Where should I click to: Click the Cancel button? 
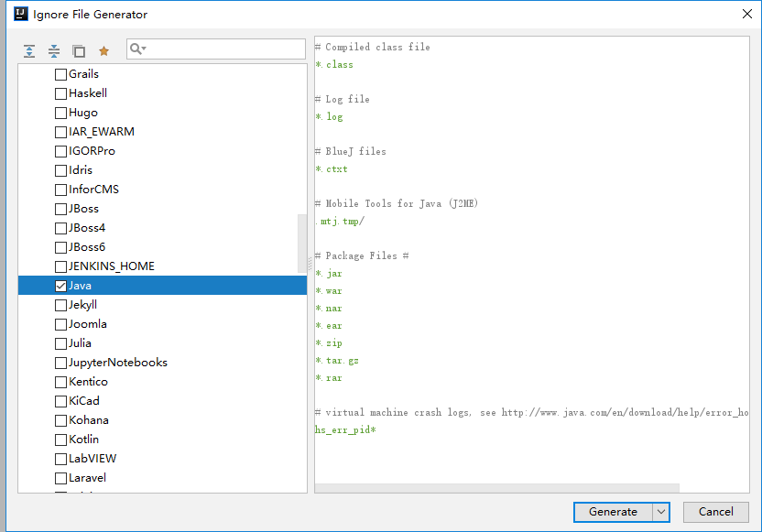[716, 512]
